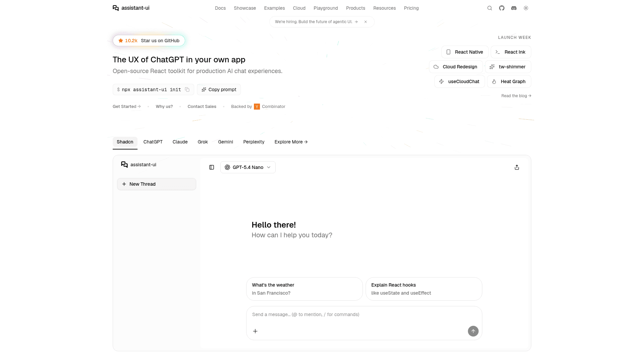This screenshot has width=644, height=362.
Task: Click the share icon in chat
Action: (517, 167)
